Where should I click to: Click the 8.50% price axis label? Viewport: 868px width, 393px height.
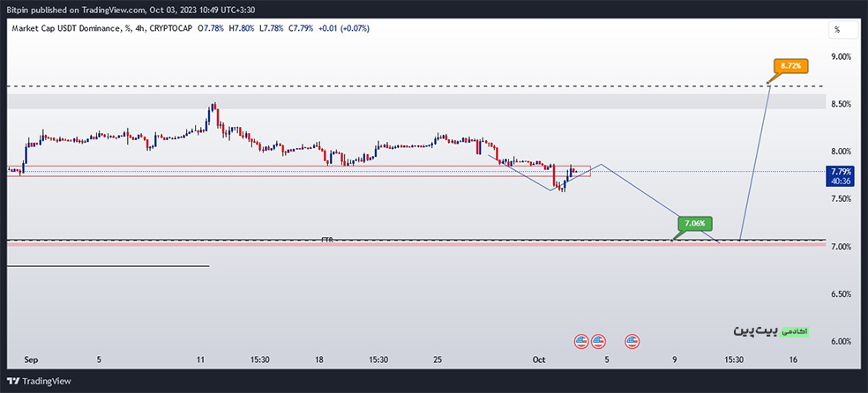click(x=841, y=105)
